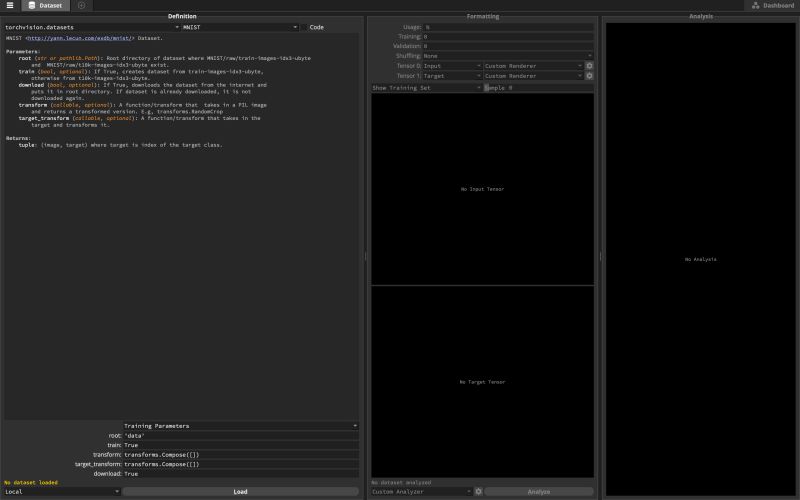
Task: Open the analyzer settings gear
Action: pyautogui.click(x=478, y=492)
